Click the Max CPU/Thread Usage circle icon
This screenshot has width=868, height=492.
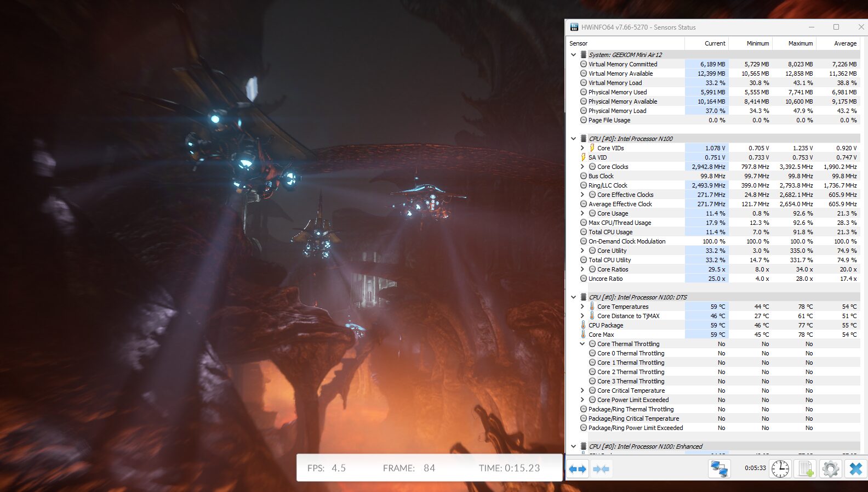tap(584, 223)
